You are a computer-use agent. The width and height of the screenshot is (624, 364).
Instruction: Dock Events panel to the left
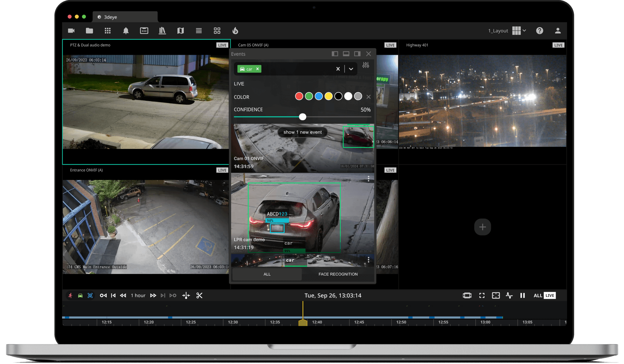pos(335,54)
